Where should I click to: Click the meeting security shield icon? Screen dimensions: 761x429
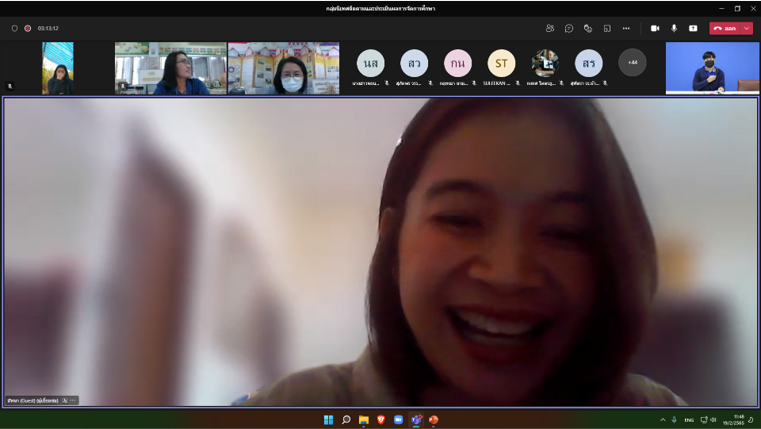point(15,28)
